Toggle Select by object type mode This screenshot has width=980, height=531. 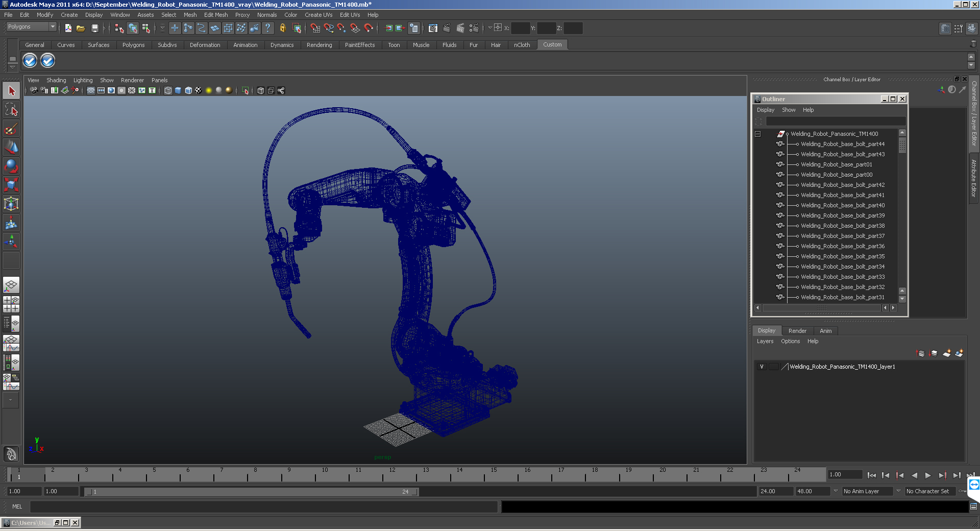133,28
